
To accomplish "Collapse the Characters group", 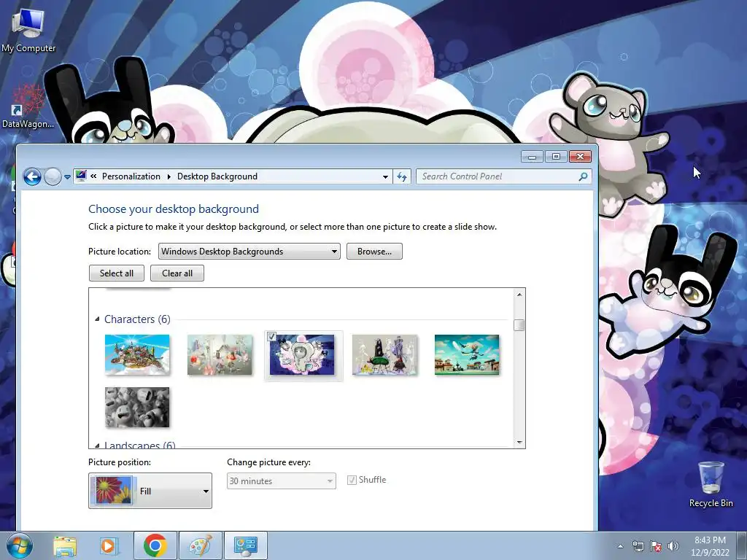I will 97,319.
